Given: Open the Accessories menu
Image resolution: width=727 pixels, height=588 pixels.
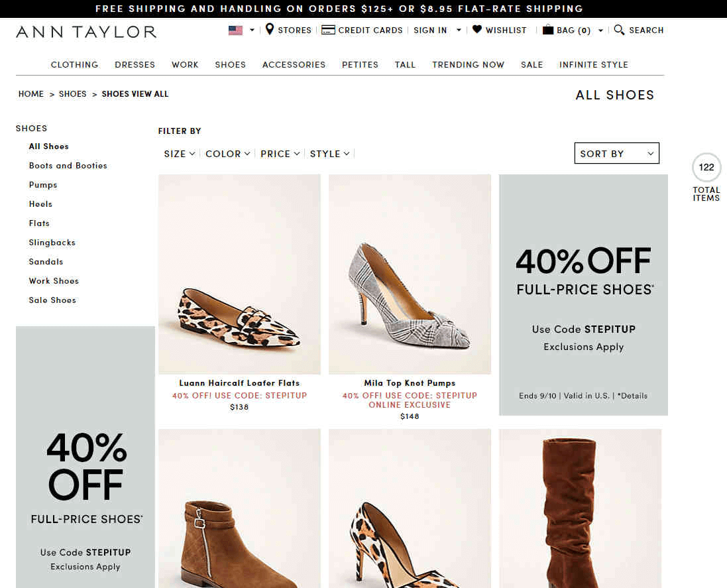Looking at the screenshot, I should coord(294,64).
